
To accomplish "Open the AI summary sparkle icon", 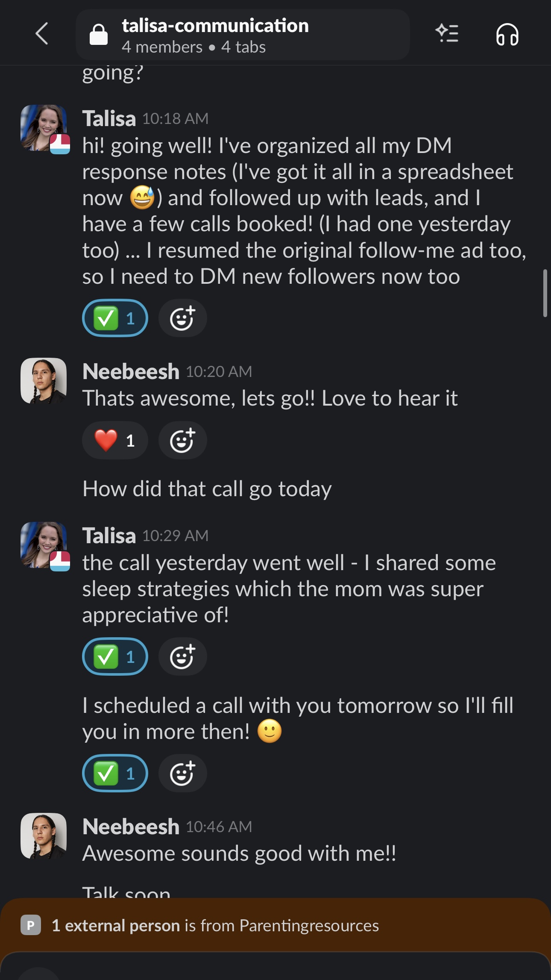I will 447,33.
